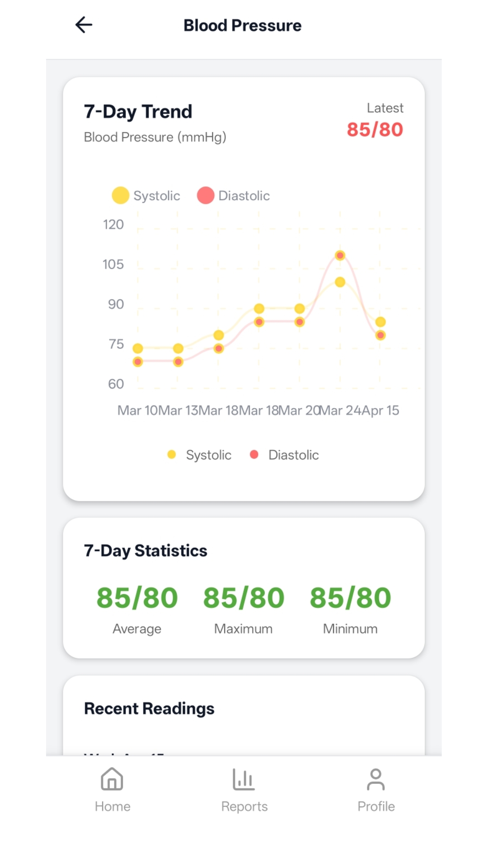Tap the back arrow icon
Viewport: 488px width, 868px height.
coord(84,25)
